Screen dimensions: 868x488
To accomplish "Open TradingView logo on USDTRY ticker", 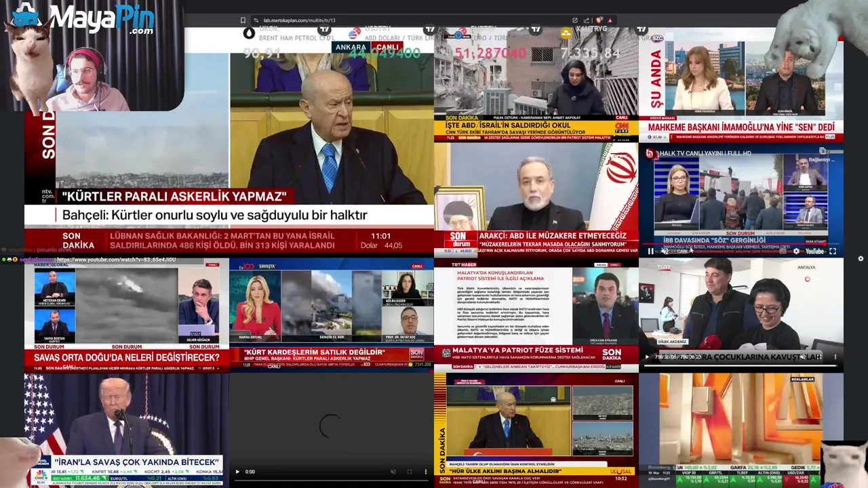I will point(429,30).
